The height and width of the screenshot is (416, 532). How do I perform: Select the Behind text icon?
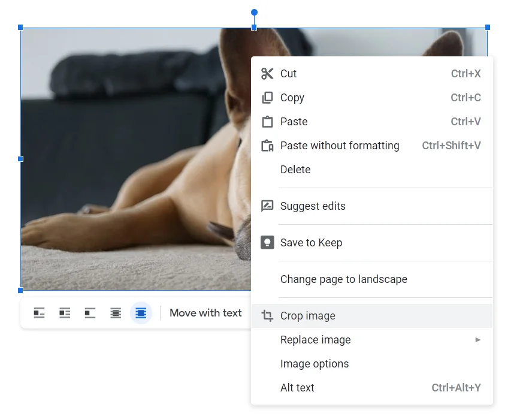click(x=116, y=313)
